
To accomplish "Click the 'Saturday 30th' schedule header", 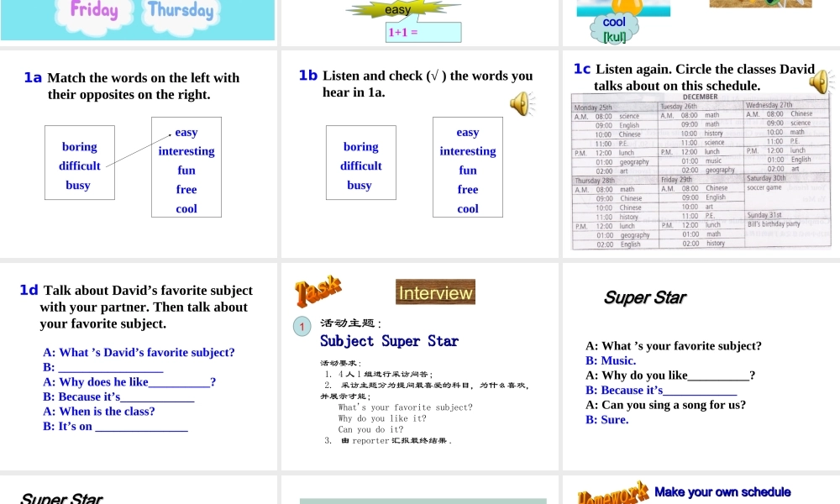I will pyautogui.click(x=767, y=178).
